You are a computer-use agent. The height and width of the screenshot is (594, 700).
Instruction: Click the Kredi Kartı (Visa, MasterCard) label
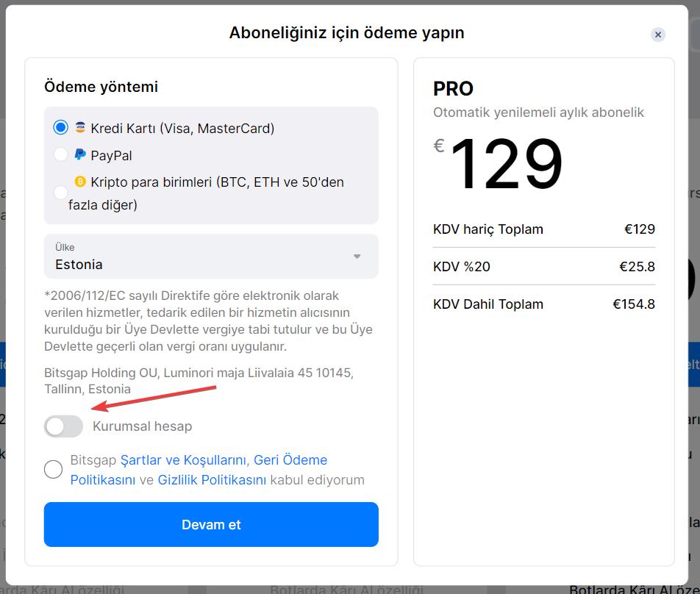[182, 129]
